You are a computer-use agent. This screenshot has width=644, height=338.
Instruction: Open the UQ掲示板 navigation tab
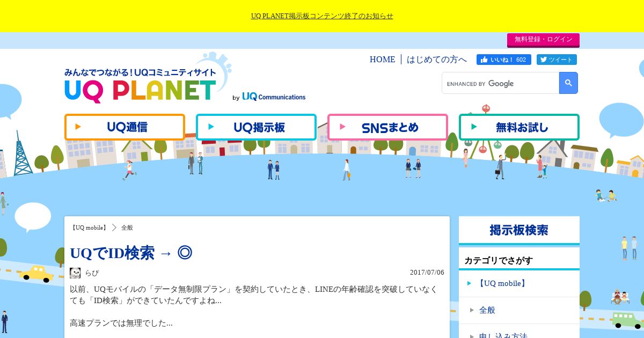pos(256,127)
